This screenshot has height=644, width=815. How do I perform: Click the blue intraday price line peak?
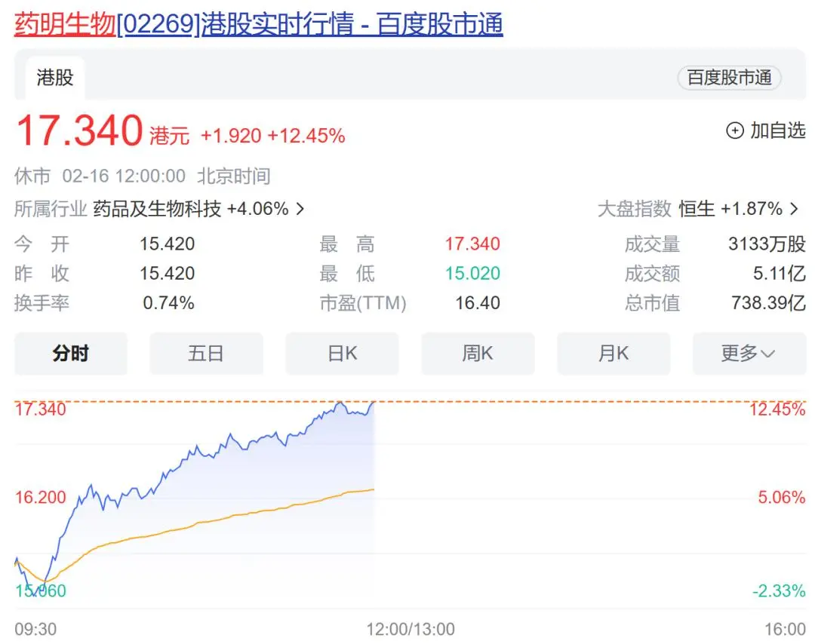click(x=340, y=403)
